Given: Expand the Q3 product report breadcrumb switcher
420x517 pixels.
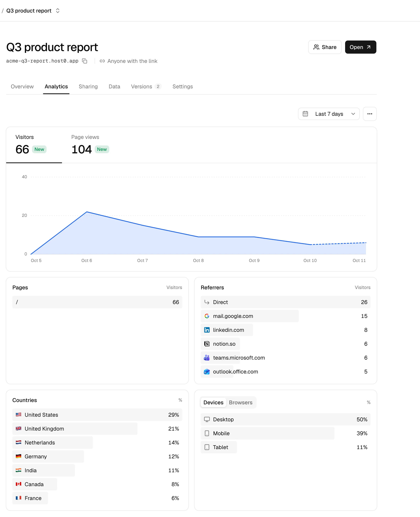Looking at the screenshot, I should (58, 11).
